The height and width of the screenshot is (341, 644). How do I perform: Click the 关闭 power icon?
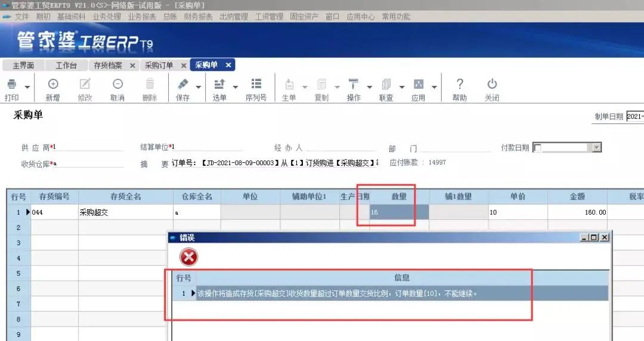491,84
